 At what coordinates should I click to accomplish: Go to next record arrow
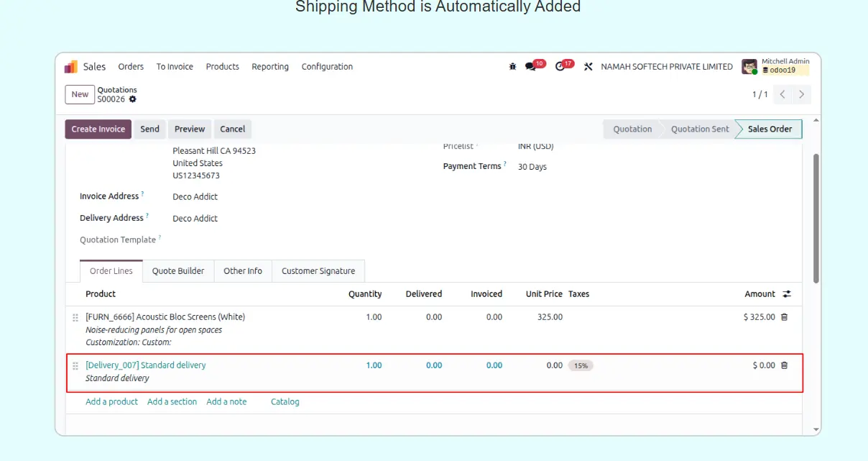pyautogui.click(x=801, y=94)
